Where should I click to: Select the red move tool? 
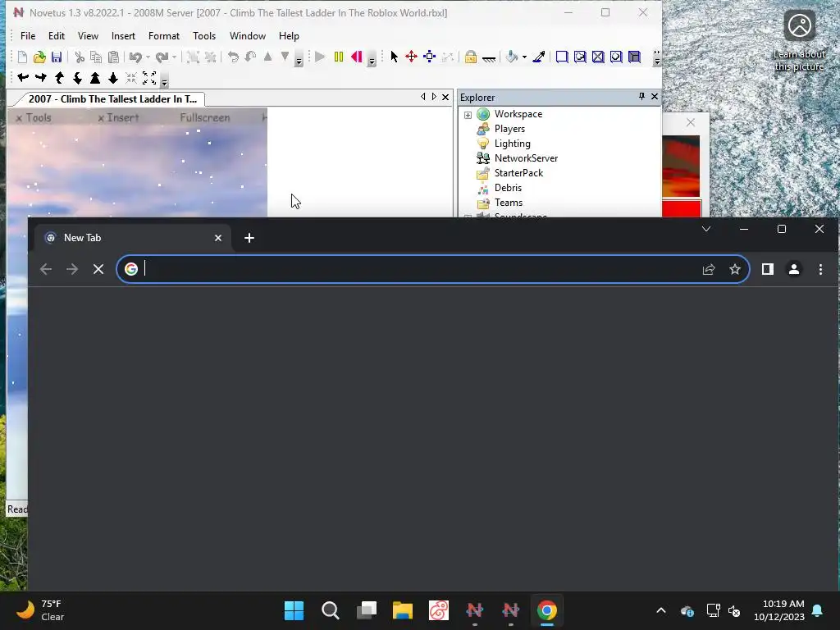coord(412,57)
